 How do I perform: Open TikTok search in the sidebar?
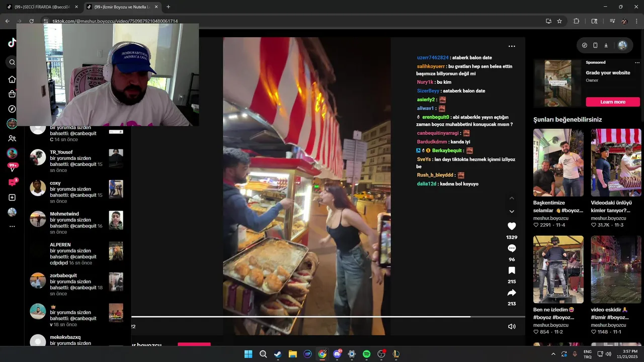[12, 62]
